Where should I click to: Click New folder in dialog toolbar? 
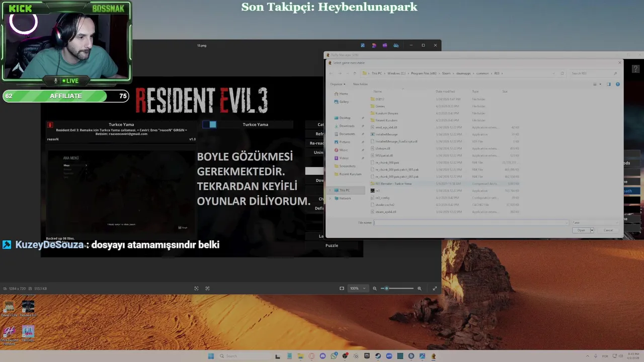pos(360,84)
